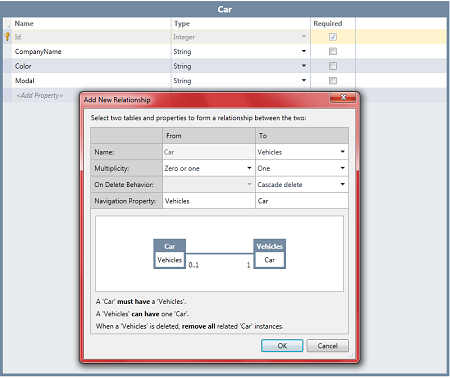Click the key icon beside the Id row

click(7, 36)
